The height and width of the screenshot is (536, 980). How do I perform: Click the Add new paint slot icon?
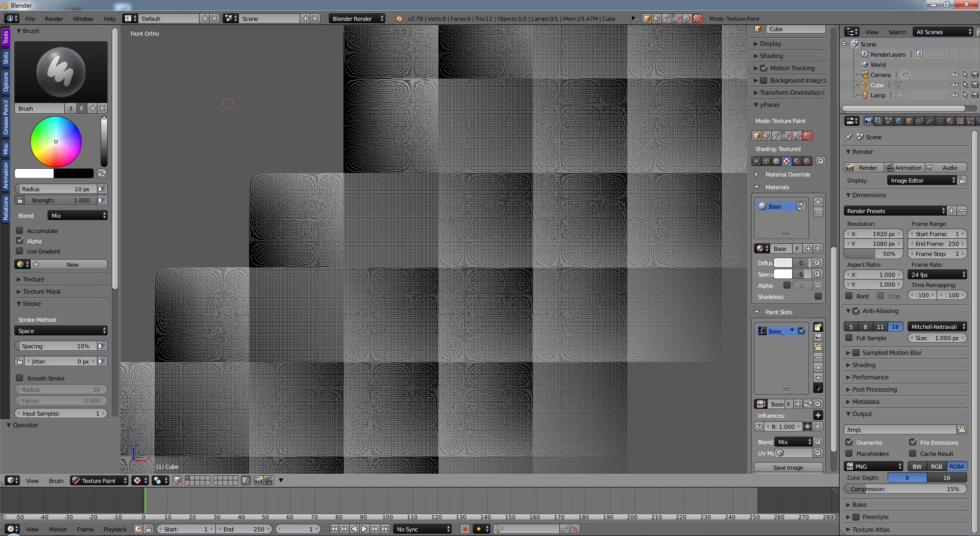click(818, 327)
